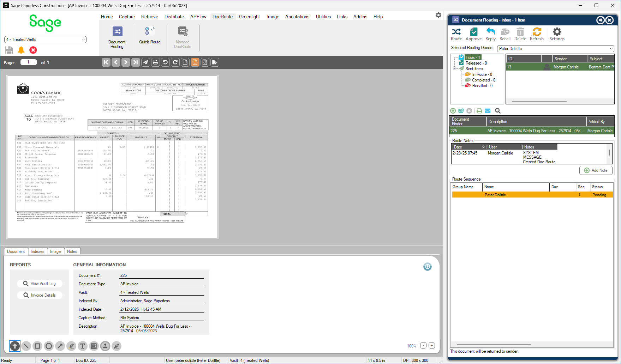
Task: Toggle the orange fit-to-height page view icon
Action: (x=195, y=62)
